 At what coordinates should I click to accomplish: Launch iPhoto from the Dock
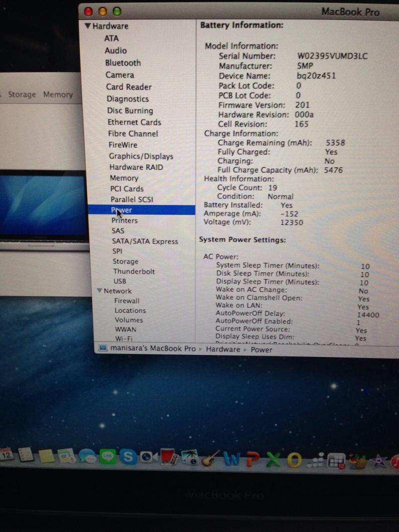[190, 458]
